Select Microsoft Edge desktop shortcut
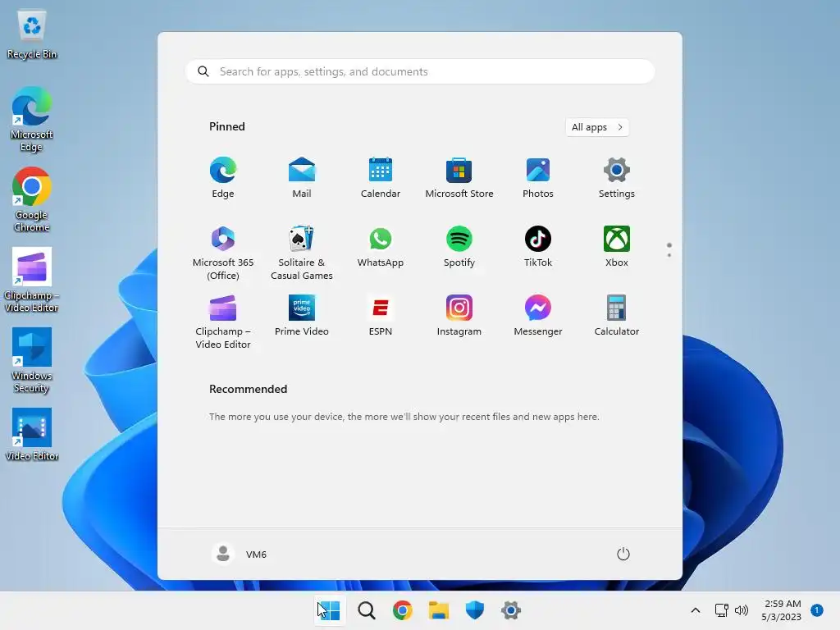The width and height of the screenshot is (840, 630). tap(32, 119)
